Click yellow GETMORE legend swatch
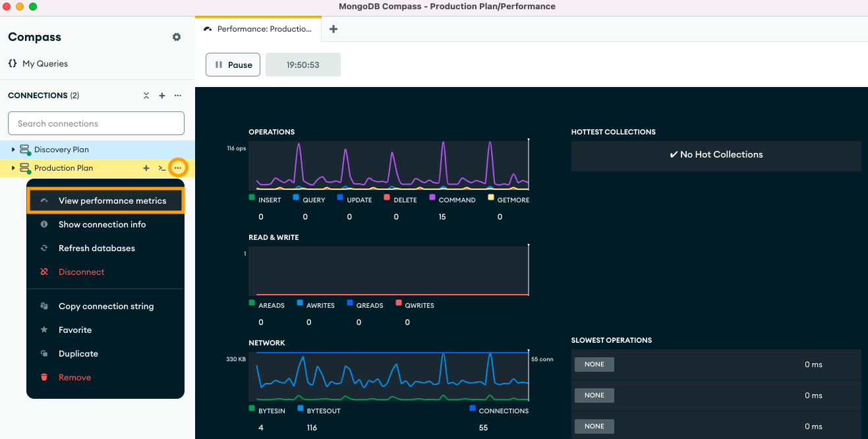The width and height of the screenshot is (868, 439). pos(490,197)
